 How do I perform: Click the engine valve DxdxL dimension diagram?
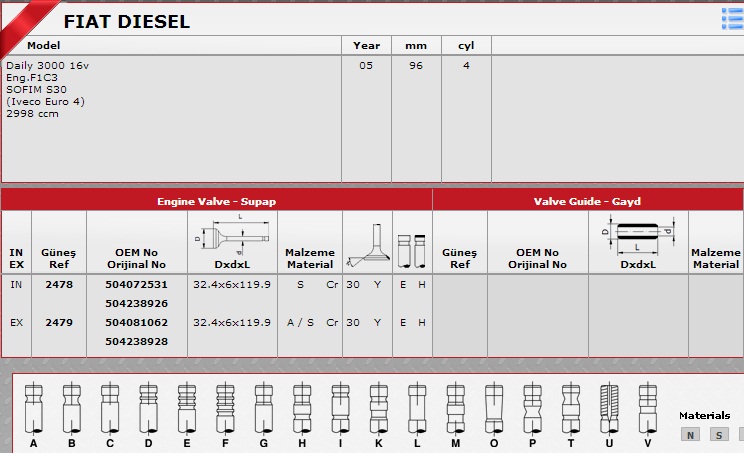coord(231,237)
